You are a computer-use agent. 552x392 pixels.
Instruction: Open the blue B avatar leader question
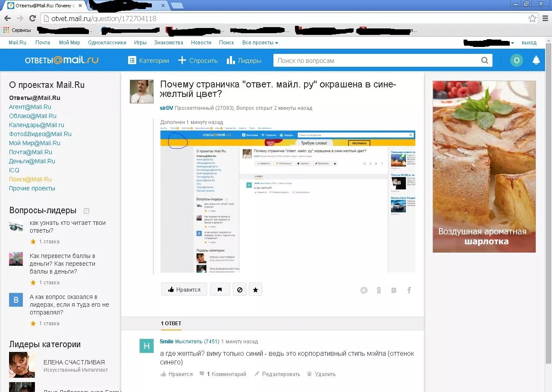[x=16, y=300]
